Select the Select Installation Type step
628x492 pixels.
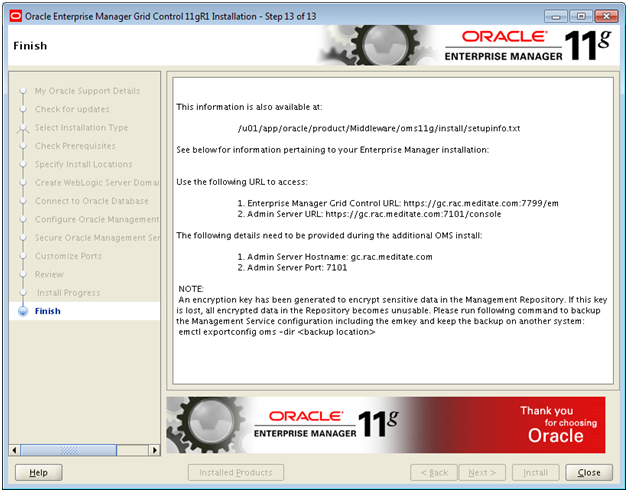[x=81, y=127]
